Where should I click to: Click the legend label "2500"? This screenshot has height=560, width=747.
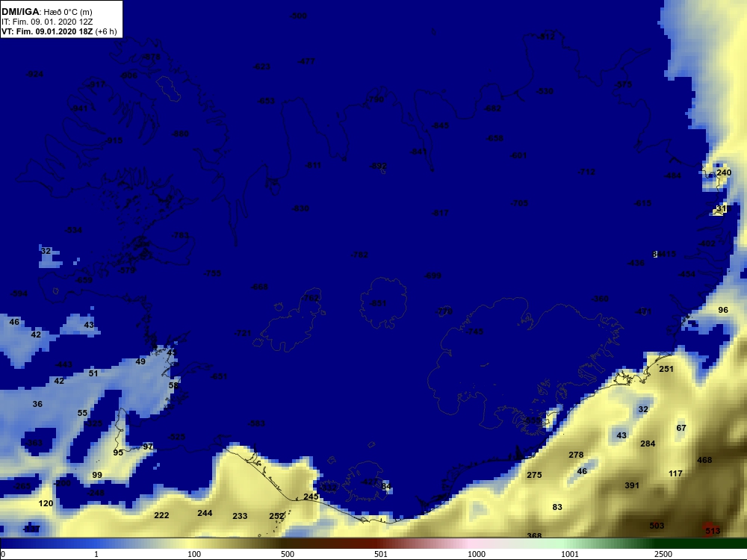point(663,554)
